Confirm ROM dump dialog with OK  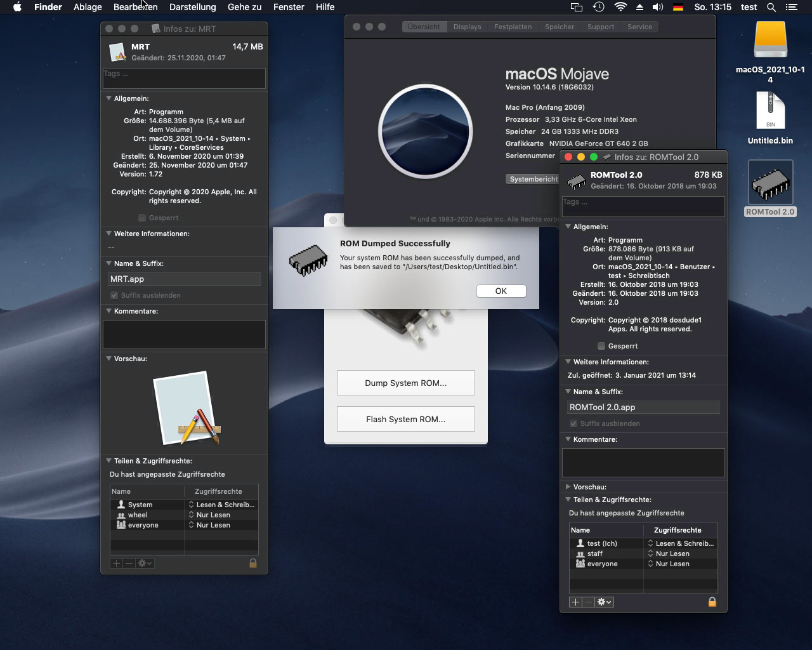point(501,291)
